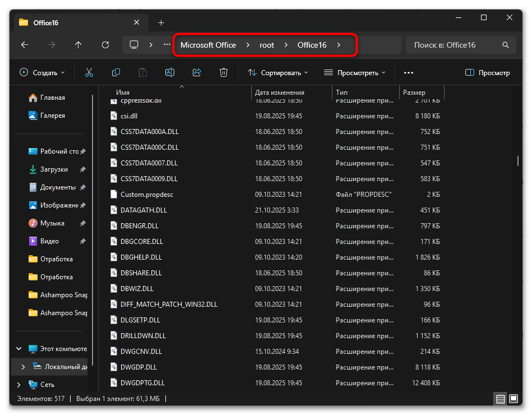Open the ellipsis breadcrumb overflow in address bar

point(167,44)
